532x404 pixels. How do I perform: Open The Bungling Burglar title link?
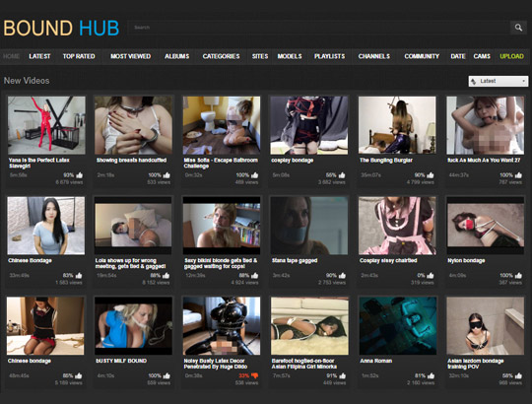(386, 160)
